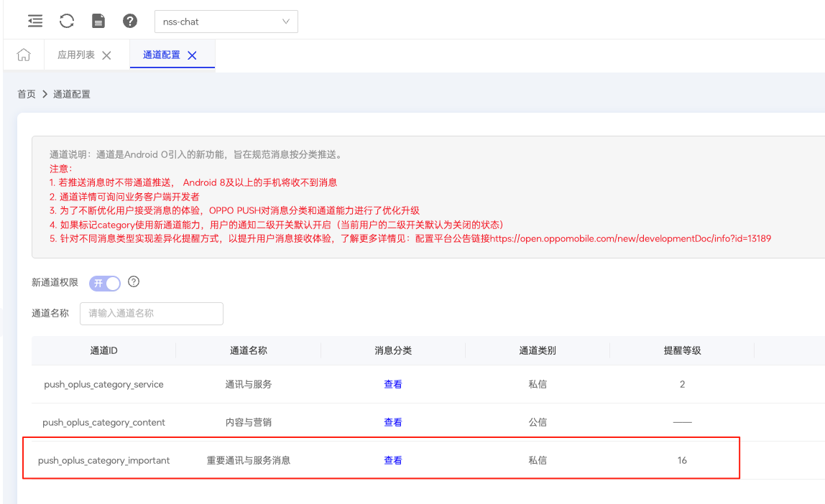Close the 通道配置 tab
Viewport: 825px width, 504px height.
[192, 55]
